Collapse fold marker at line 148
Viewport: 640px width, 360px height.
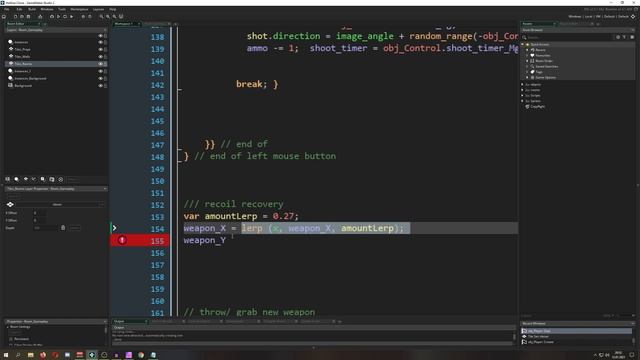[x=180, y=161]
